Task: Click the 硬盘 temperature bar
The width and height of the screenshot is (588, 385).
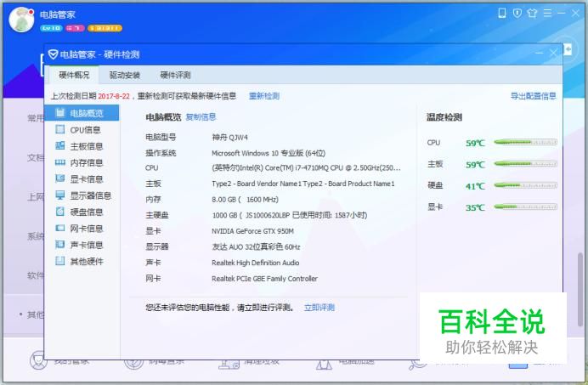Action: (x=525, y=185)
